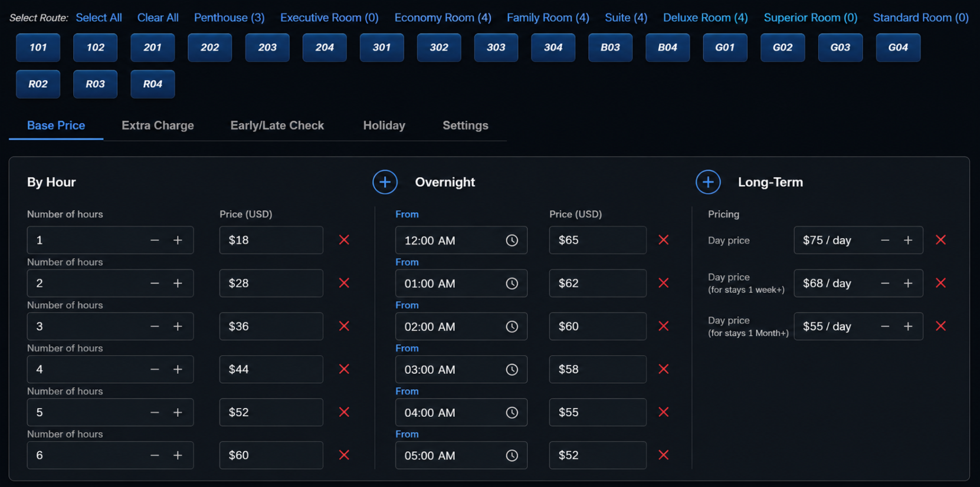This screenshot has width=980, height=487.
Task: Edit the $28 hourly price field
Action: (x=271, y=283)
